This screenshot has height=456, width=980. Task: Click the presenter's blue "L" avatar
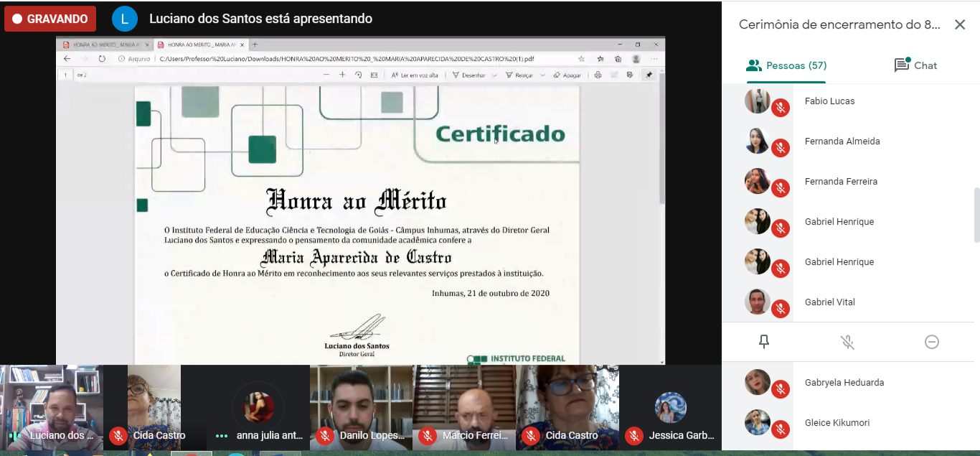[125, 19]
